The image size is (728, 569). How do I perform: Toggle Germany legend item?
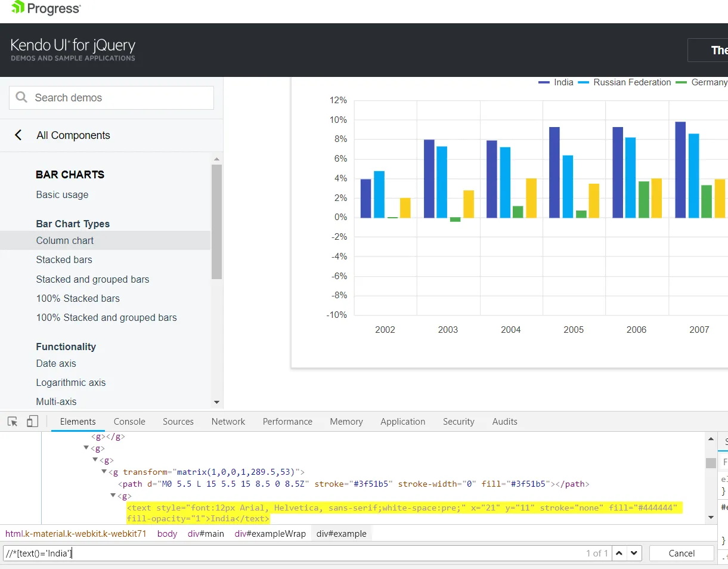[x=702, y=82]
